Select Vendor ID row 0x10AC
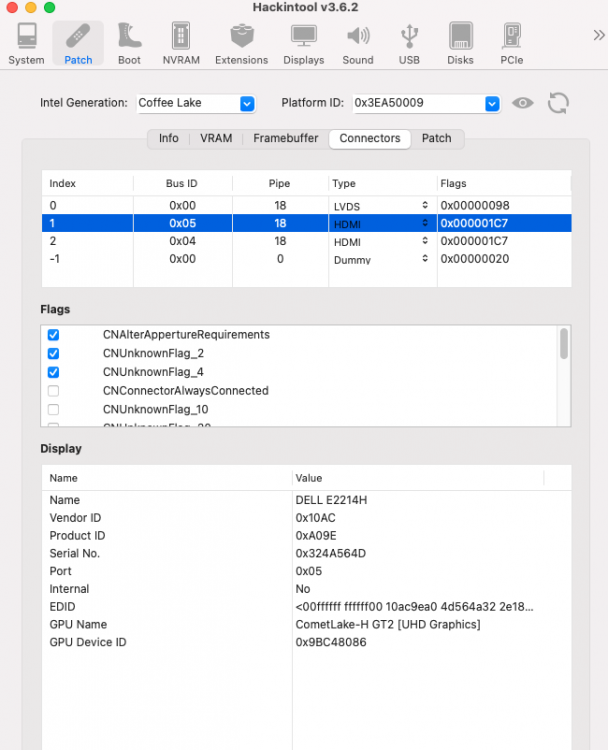This screenshot has width=608, height=750. point(306,518)
